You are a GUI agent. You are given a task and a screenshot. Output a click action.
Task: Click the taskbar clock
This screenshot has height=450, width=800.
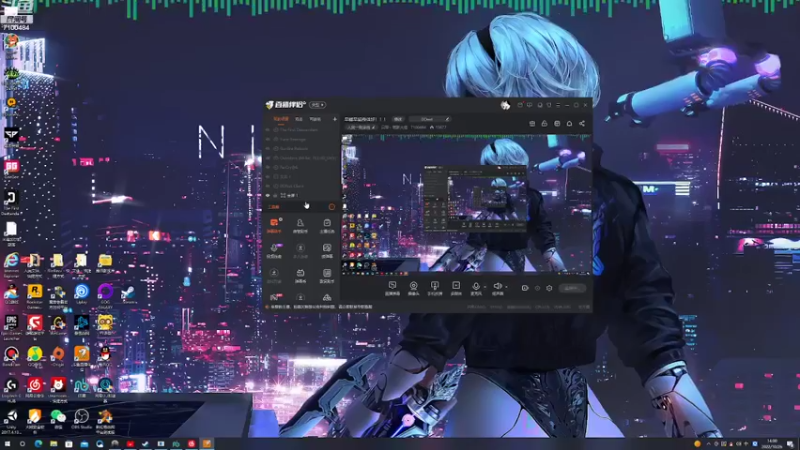tap(772, 444)
